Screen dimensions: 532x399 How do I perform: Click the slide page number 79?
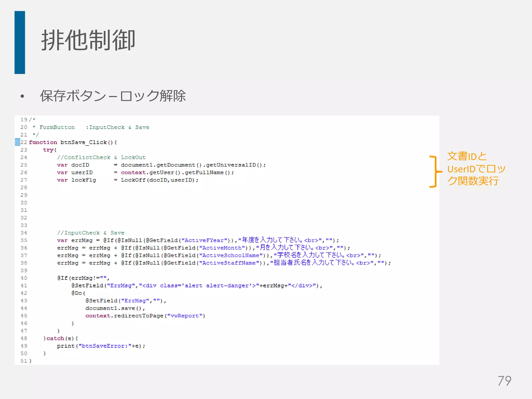504,381
